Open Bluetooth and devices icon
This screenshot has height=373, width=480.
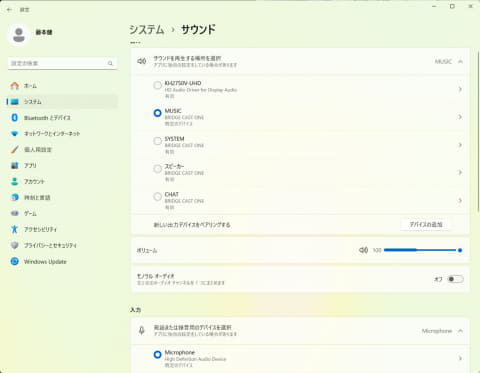pyautogui.click(x=15, y=118)
